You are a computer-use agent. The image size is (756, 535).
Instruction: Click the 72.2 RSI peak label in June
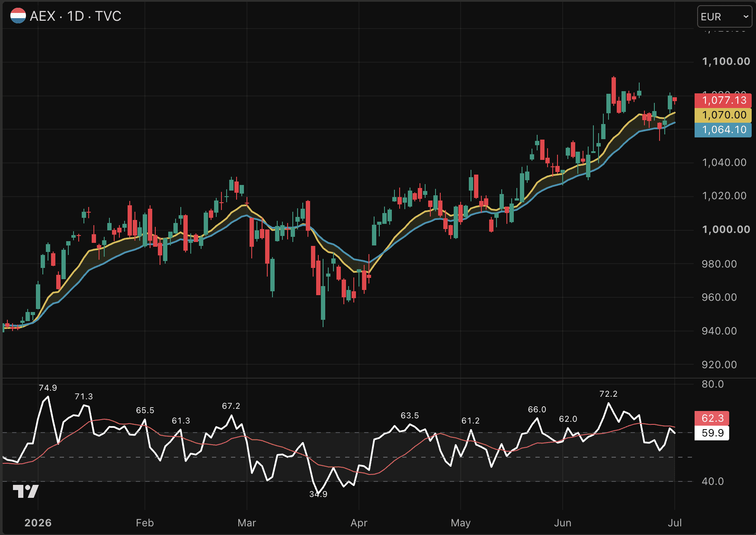pos(609,394)
